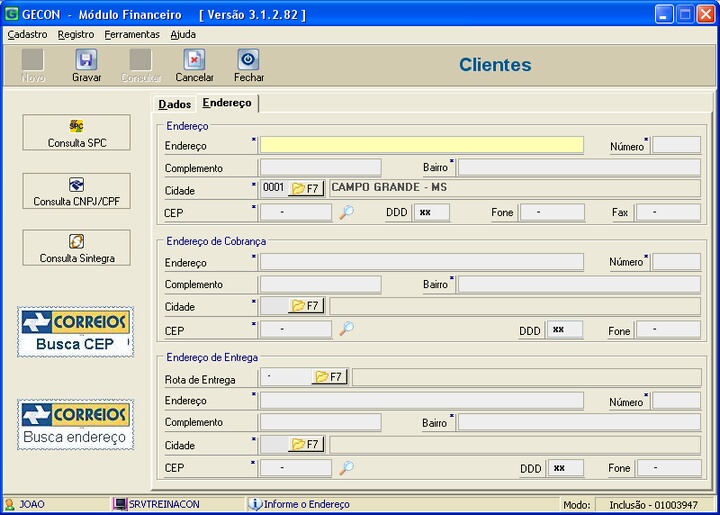Image resolution: width=720 pixels, height=515 pixels.
Task: Click the Número field in Endereço section
Action: [676, 145]
